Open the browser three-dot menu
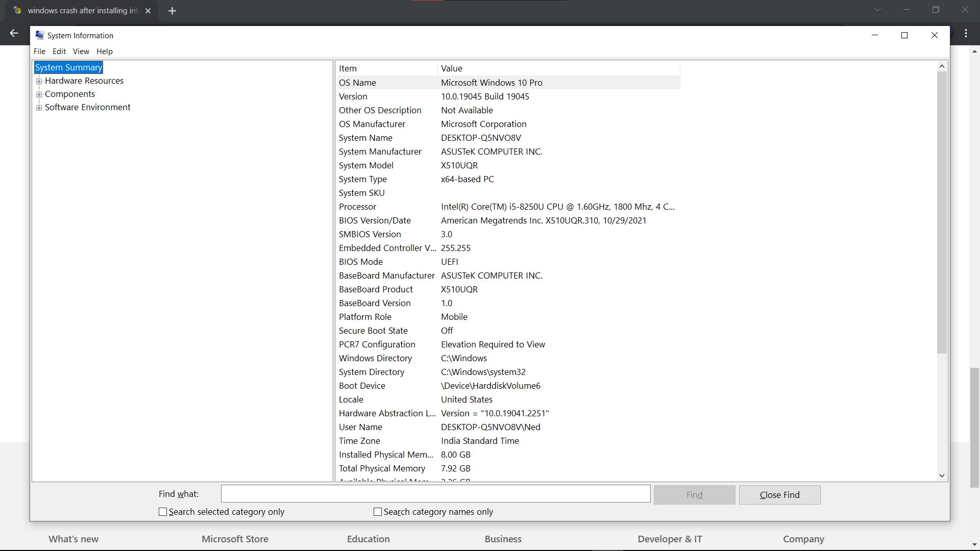The width and height of the screenshot is (980, 551). tap(966, 33)
